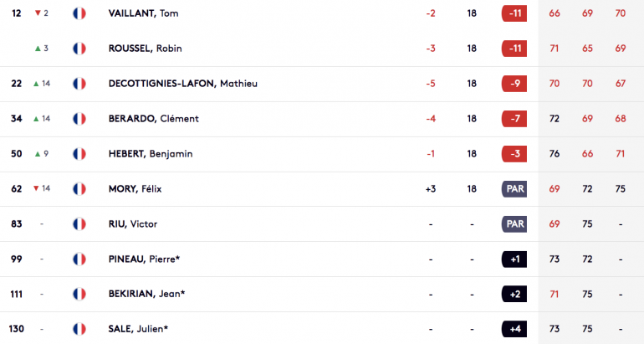Open player DECOTTIGNIES-LAFON, Mathieu
The width and height of the screenshot is (644, 344).
click(x=183, y=84)
